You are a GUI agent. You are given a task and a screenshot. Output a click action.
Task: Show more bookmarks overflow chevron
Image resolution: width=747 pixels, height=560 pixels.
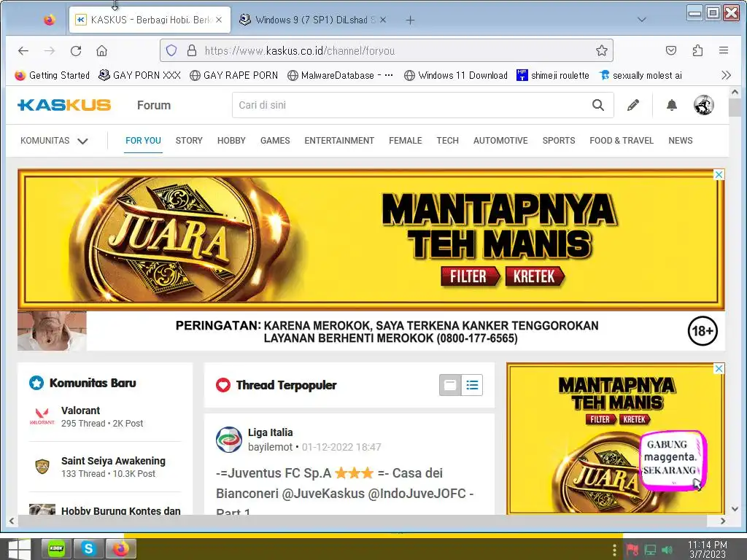[x=726, y=75]
